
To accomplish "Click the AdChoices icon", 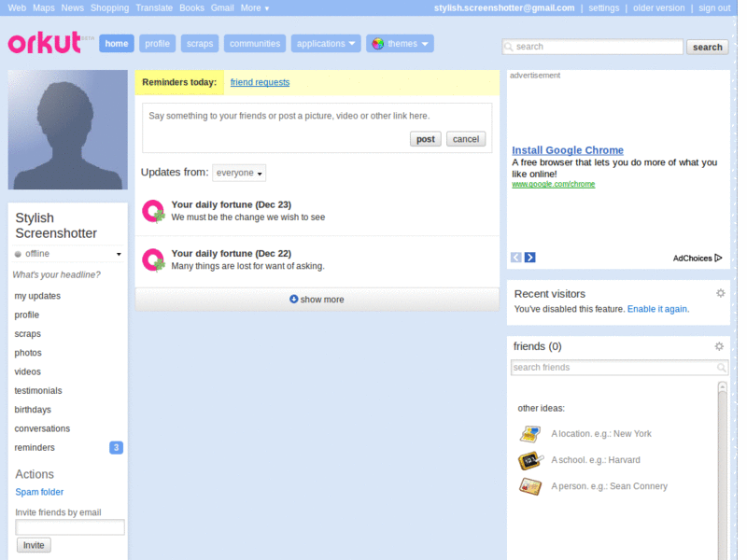I will pos(718,258).
